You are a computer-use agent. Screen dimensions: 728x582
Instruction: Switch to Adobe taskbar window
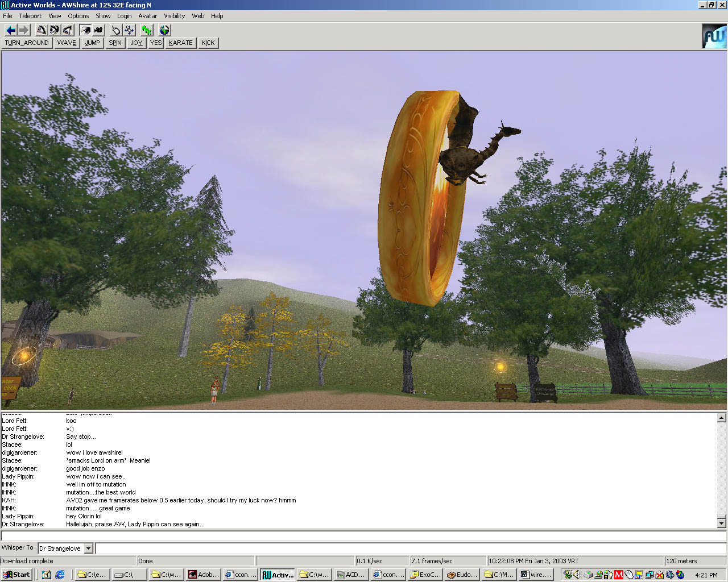[204, 575]
